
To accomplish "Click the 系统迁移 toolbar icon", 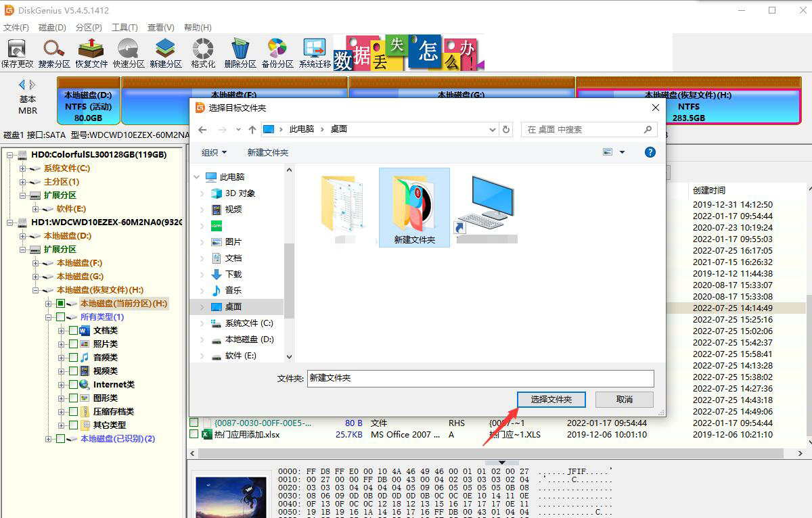I will (x=313, y=51).
